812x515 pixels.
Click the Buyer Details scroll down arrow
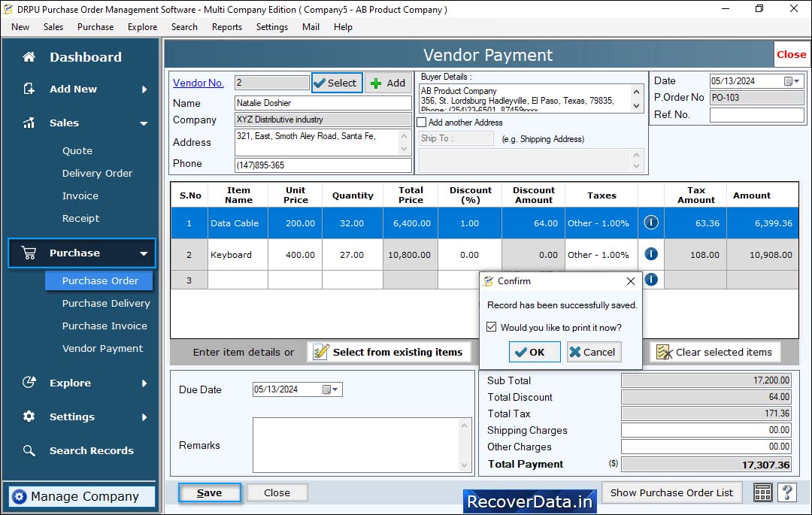tap(637, 106)
